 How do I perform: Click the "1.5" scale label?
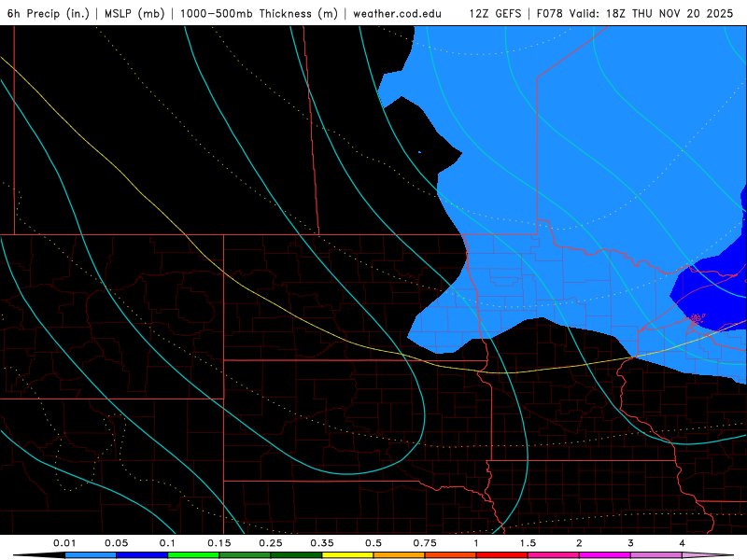528,543
